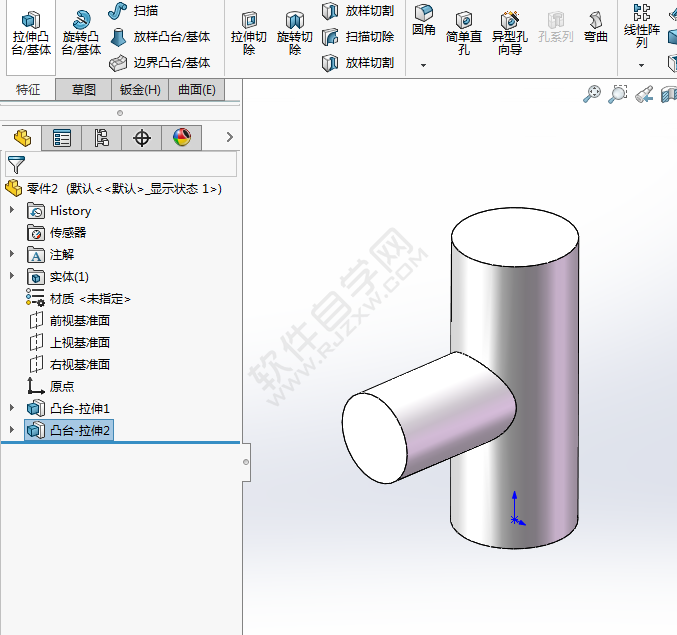Viewport: 677px width, 635px height.
Task: Select the 线性阵列 linear pattern tool
Action: [x=642, y=27]
